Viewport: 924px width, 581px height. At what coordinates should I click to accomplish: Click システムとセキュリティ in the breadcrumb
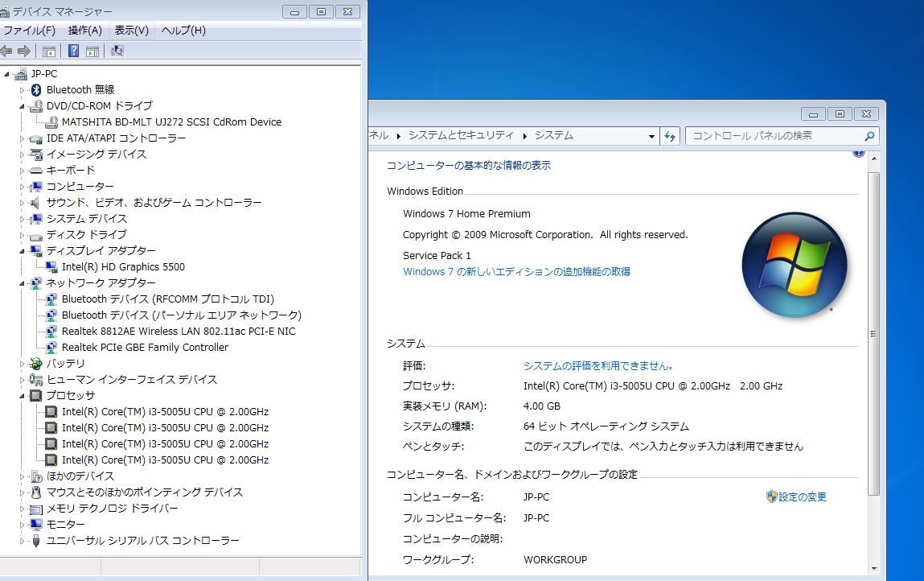(x=461, y=136)
